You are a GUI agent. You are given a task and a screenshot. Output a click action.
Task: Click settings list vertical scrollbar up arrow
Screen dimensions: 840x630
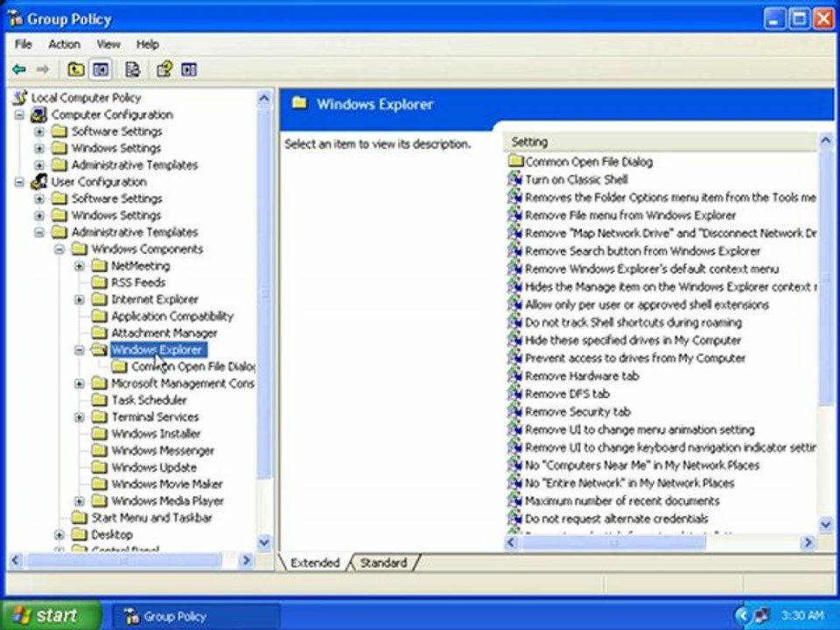(x=825, y=141)
